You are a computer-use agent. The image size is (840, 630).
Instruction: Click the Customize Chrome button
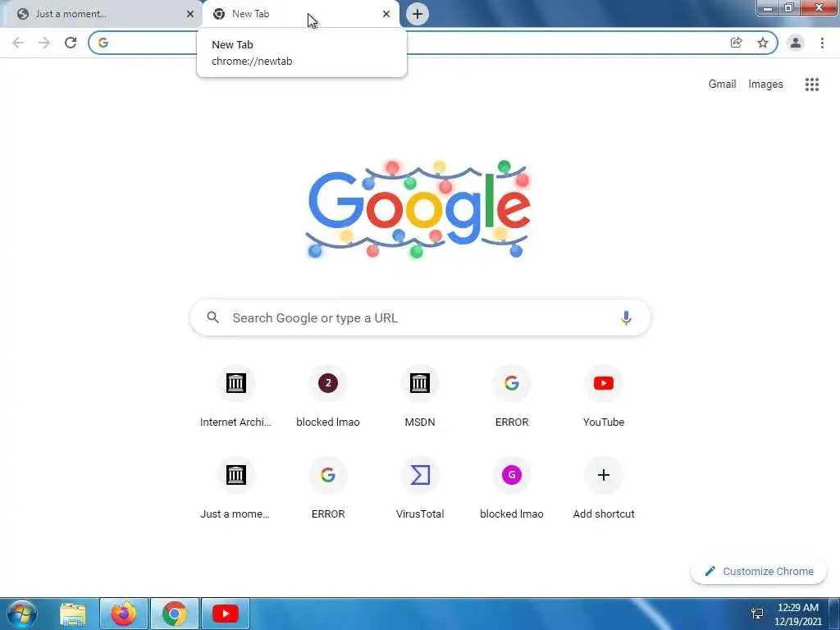(x=759, y=572)
